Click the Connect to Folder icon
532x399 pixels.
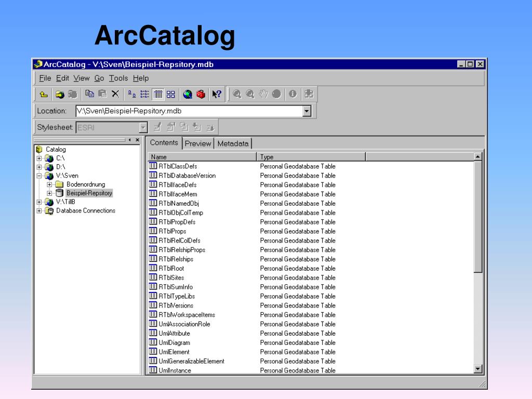pos(60,95)
